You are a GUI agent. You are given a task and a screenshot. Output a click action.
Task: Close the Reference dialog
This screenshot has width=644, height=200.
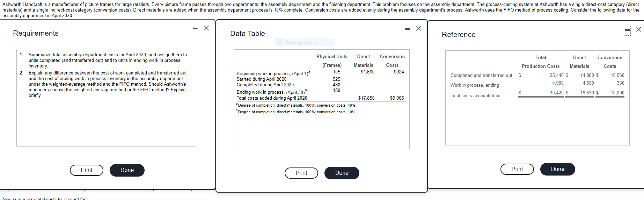point(639,29)
